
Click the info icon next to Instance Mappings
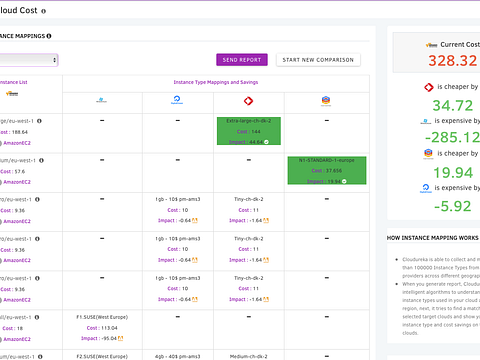click(x=49, y=36)
